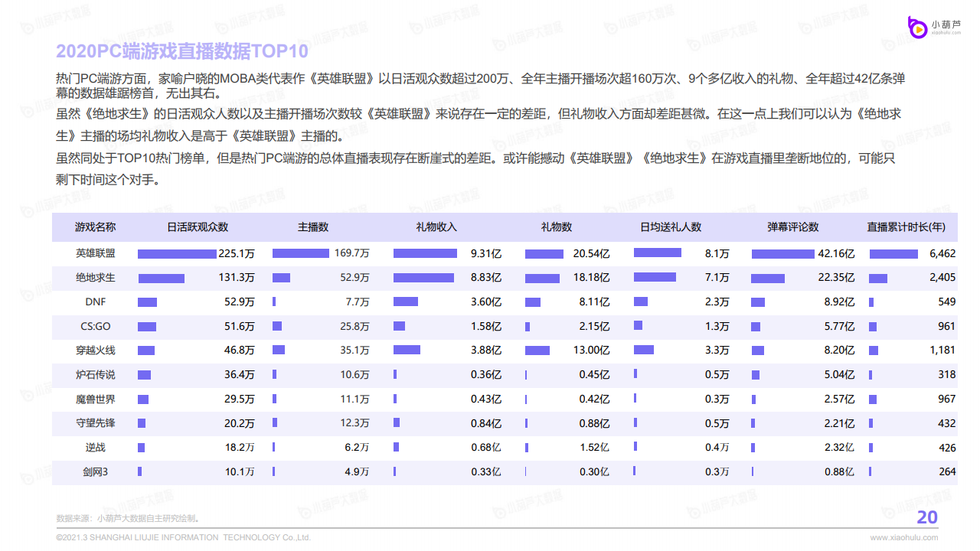Click the 6,462 cumulative duration value
The image size is (980, 551).
pos(942,253)
